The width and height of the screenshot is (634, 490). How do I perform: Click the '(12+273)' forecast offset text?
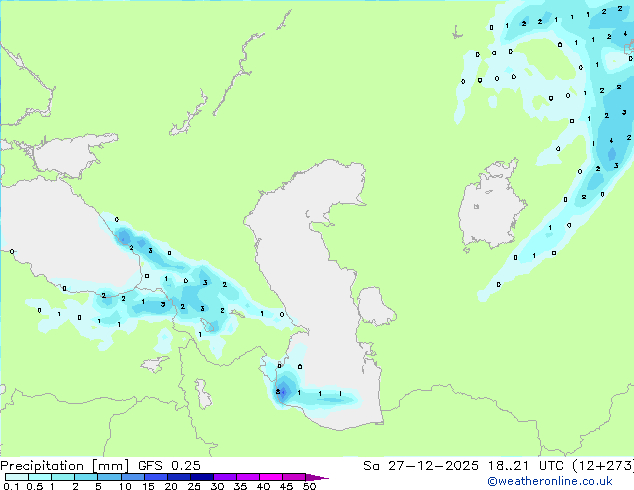click(x=603, y=466)
